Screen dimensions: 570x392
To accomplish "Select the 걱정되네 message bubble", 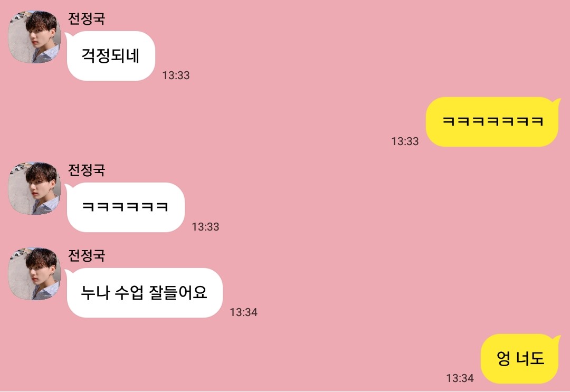I will pos(110,56).
